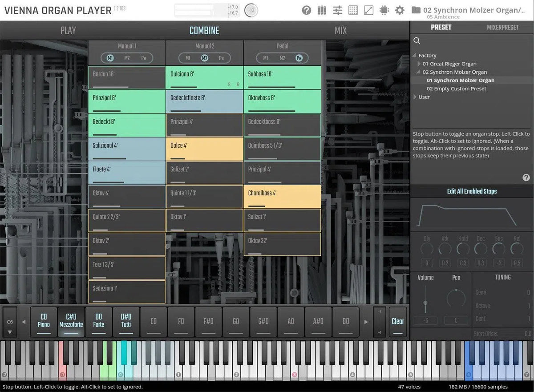Click the diagonal arrow resize-window icon

(368, 10)
